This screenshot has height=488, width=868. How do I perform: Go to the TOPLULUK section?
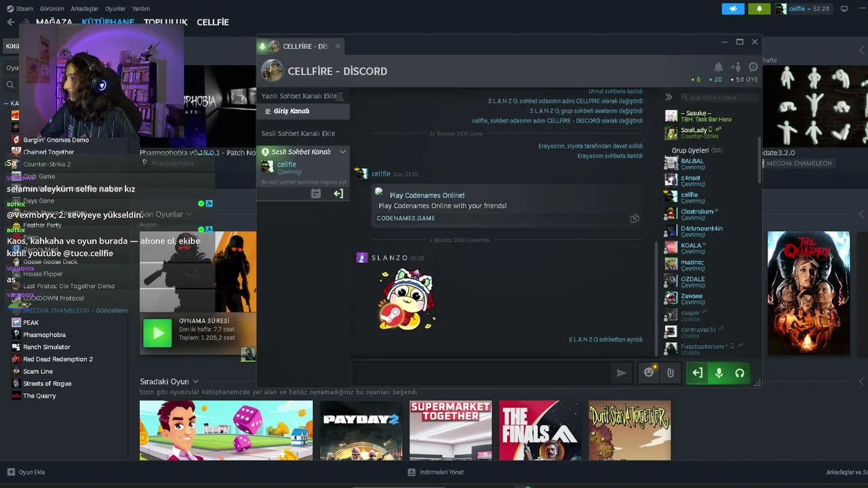(165, 22)
